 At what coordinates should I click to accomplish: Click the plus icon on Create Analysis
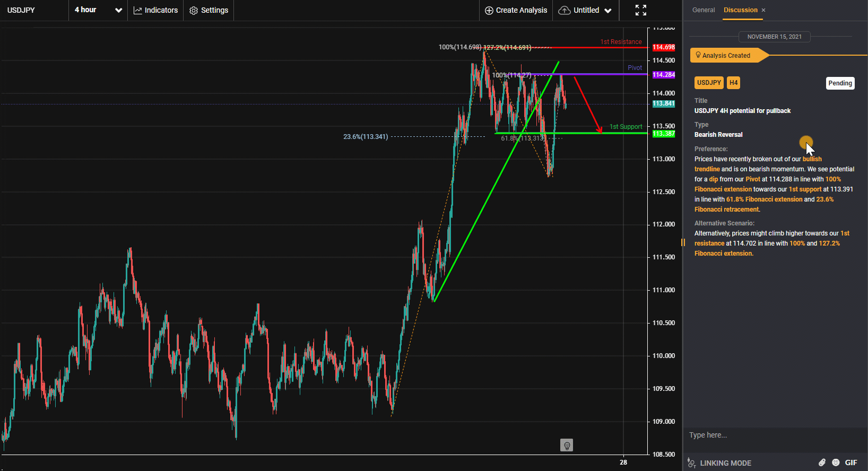[489, 11]
